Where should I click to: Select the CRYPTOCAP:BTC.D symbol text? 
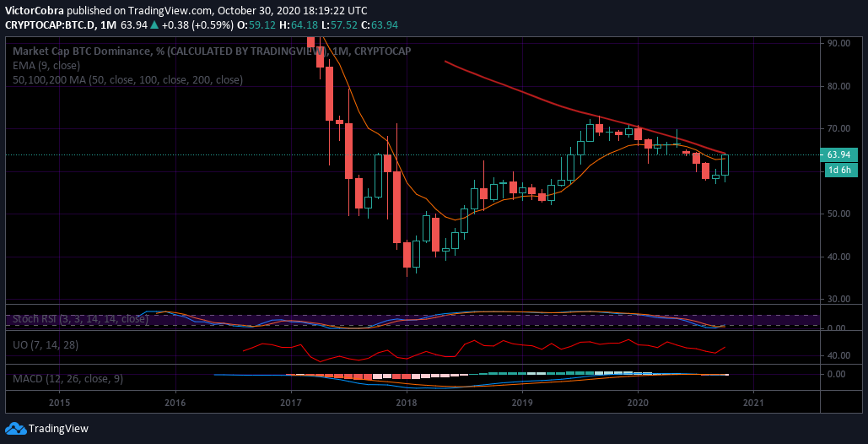click(x=49, y=25)
